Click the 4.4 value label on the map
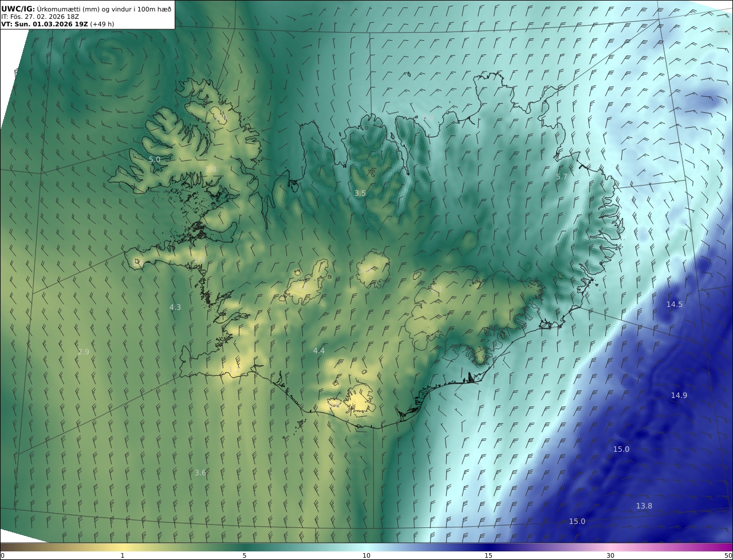This screenshot has height=560, width=733. [319, 350]
